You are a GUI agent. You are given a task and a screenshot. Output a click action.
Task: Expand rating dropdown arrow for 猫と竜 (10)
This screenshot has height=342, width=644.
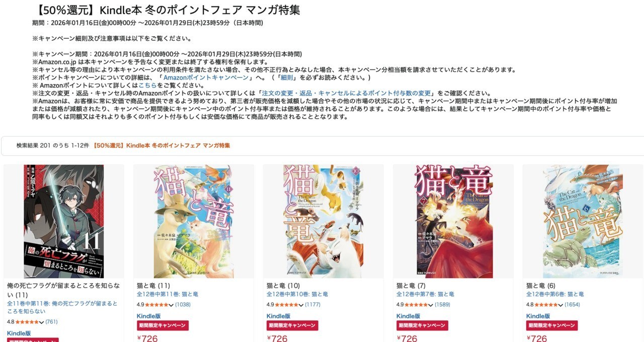301,305
